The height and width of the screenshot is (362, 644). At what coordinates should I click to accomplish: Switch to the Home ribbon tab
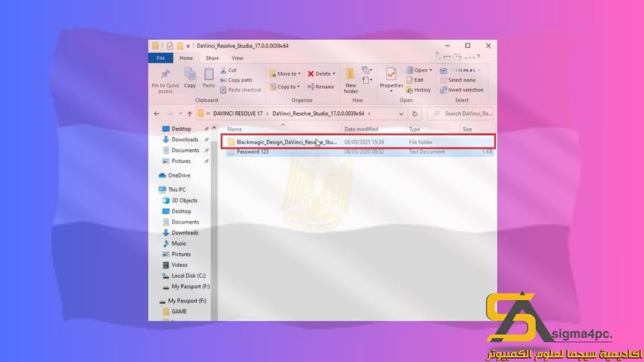pos(186,58)
